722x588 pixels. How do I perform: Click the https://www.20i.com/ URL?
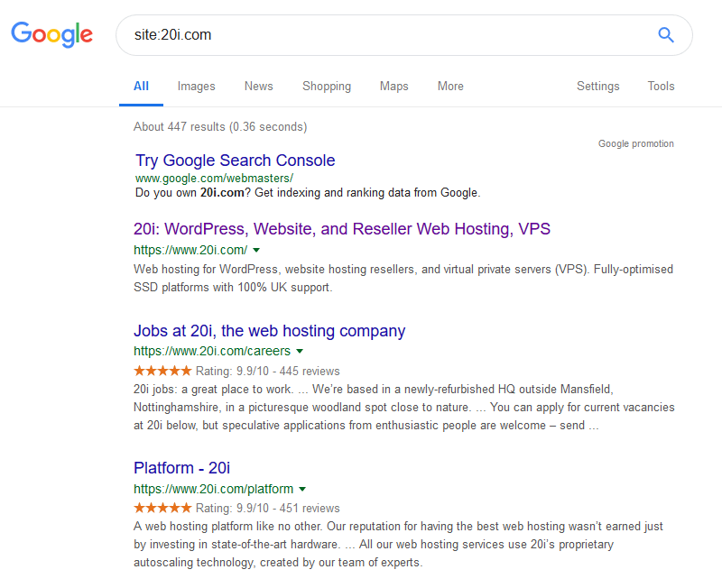click(x=190, y=250)
